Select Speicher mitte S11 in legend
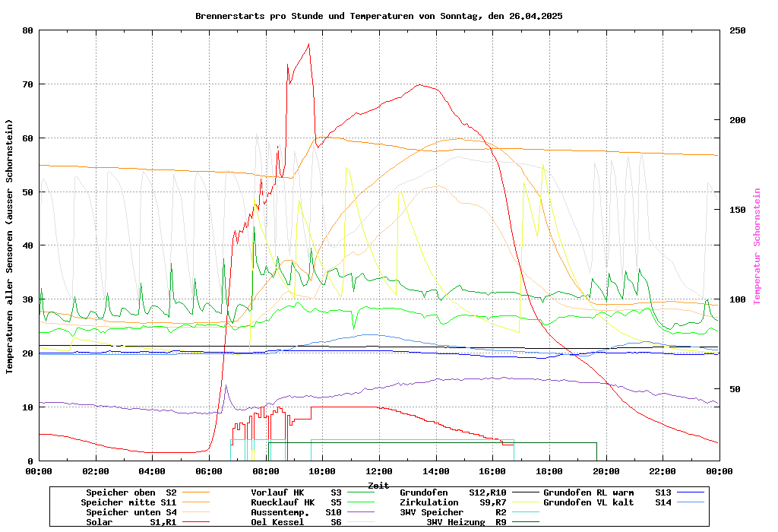This screenshot has height=532, width=778. (129, 502)
